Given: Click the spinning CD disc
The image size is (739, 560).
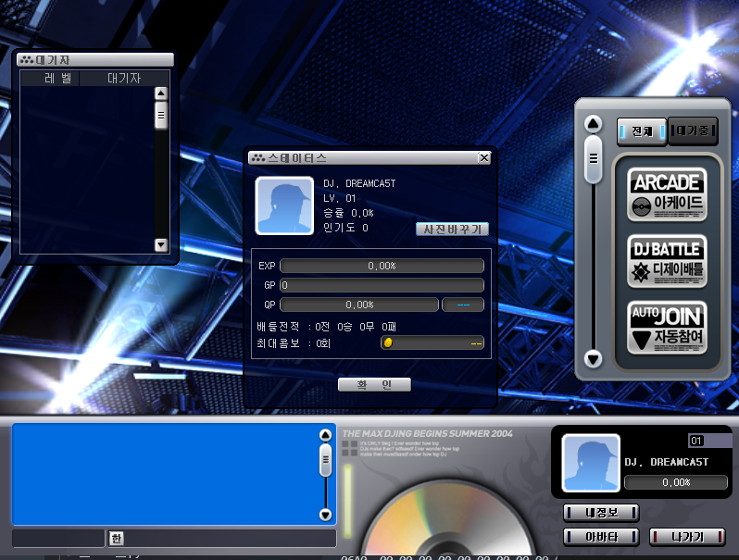Looking at the screenshot, I should pos(447,519).
